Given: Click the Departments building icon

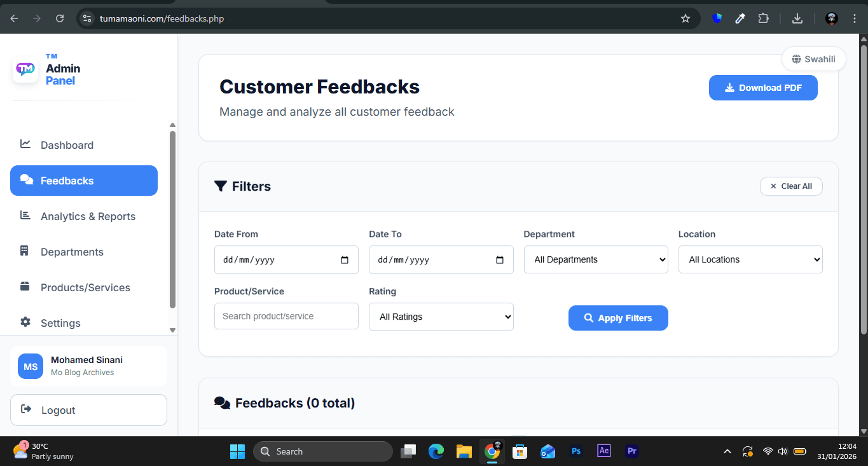Looking at the screenshot, I should coord(25,251).
